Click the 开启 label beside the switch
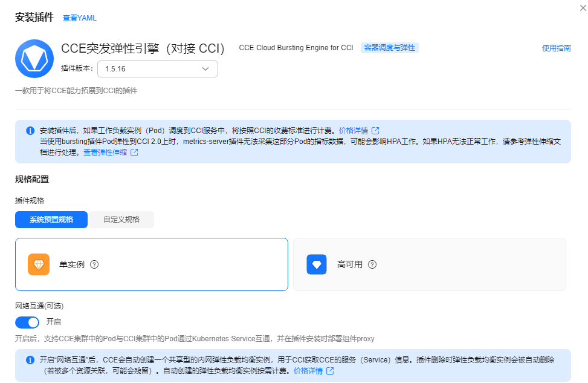 [x=54, y=322]
